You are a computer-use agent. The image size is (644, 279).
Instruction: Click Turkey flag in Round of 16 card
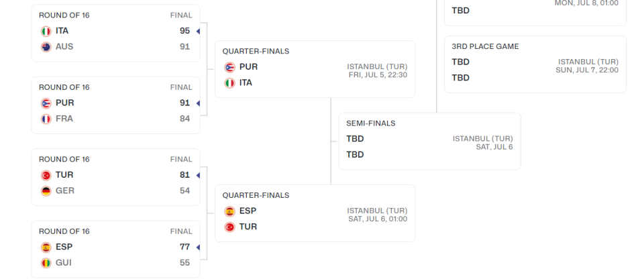point(46,175)
